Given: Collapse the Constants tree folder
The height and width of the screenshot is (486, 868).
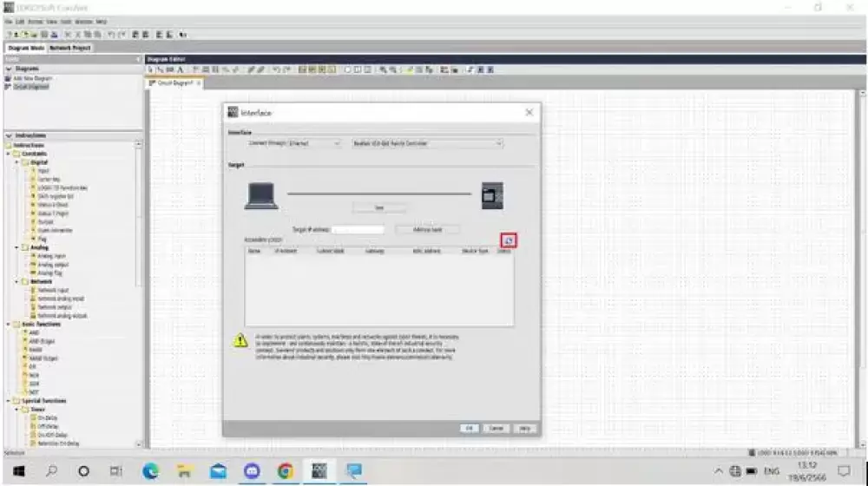Looking at the screenshot, I should coord(9,154).
